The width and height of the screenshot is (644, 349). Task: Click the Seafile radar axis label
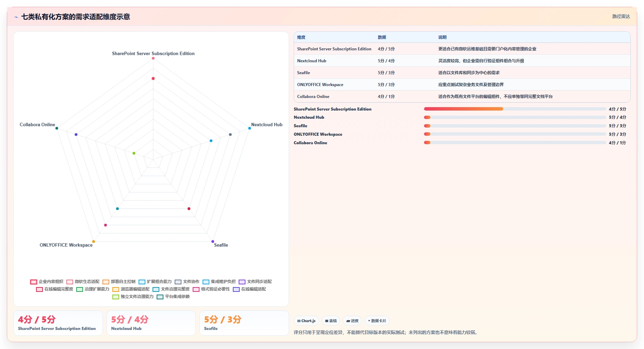[221, 245]
